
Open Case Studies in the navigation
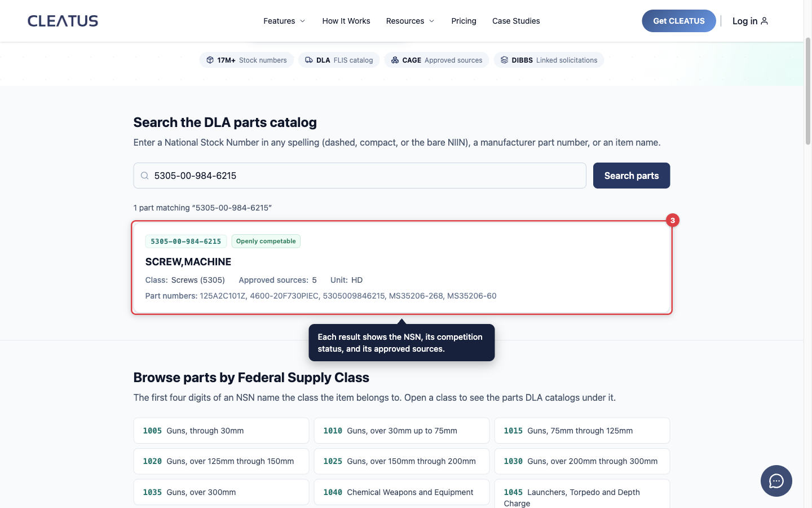(516, 21)
